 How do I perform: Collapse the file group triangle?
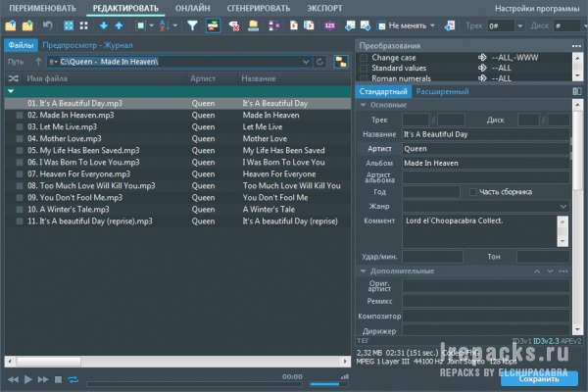click(x=11, y=91)
